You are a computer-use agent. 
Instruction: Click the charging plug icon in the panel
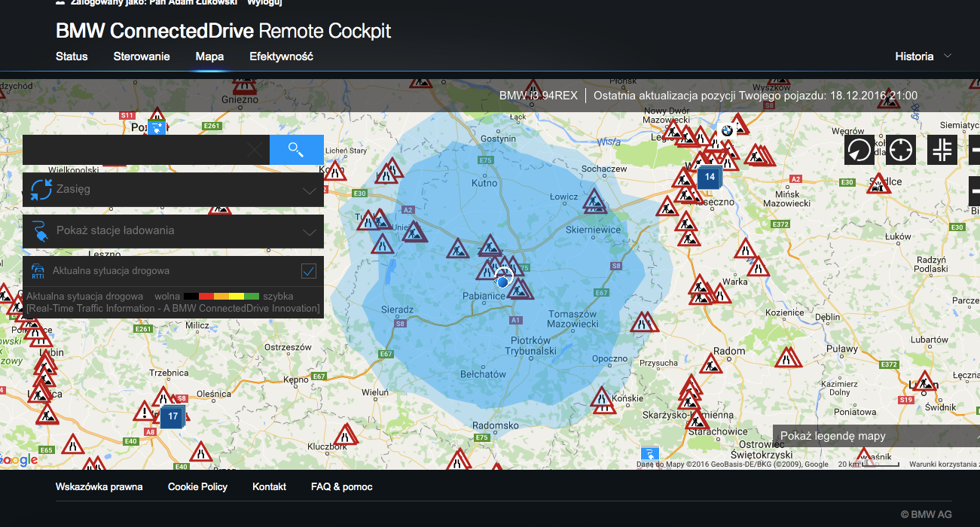pyautogui.click(x=41, y=231)
